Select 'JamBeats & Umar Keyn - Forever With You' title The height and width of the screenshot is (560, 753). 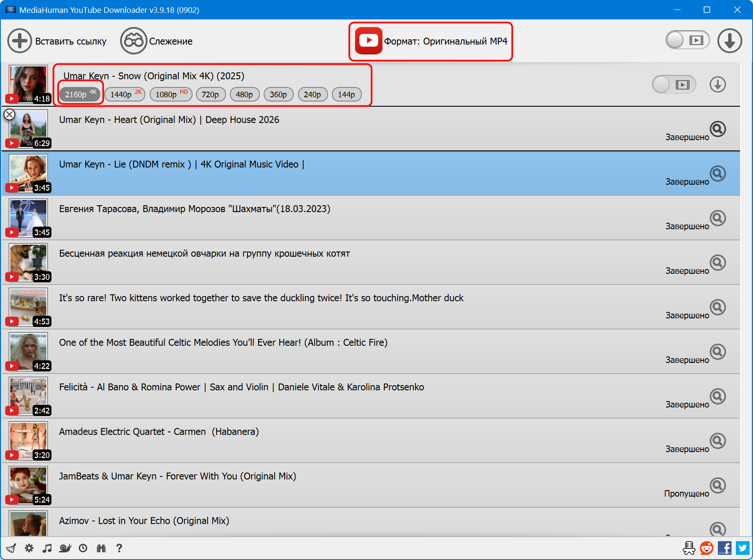(178, 476)
